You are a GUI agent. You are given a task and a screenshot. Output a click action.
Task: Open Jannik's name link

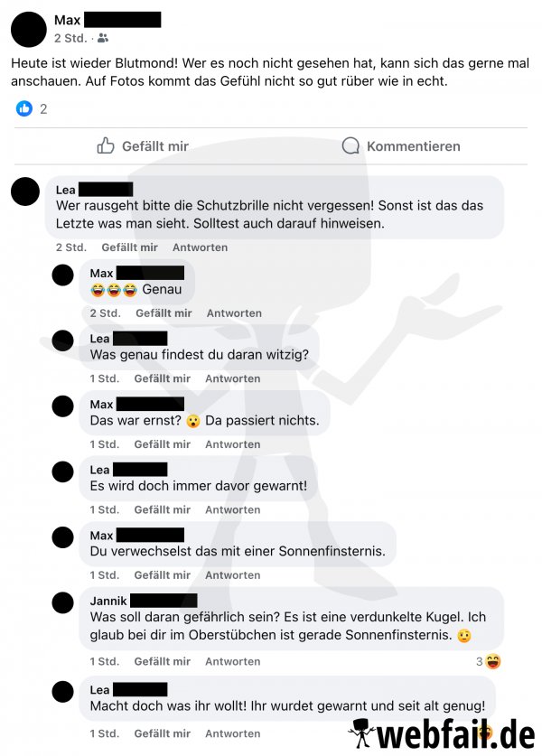[x=108, y=601]
